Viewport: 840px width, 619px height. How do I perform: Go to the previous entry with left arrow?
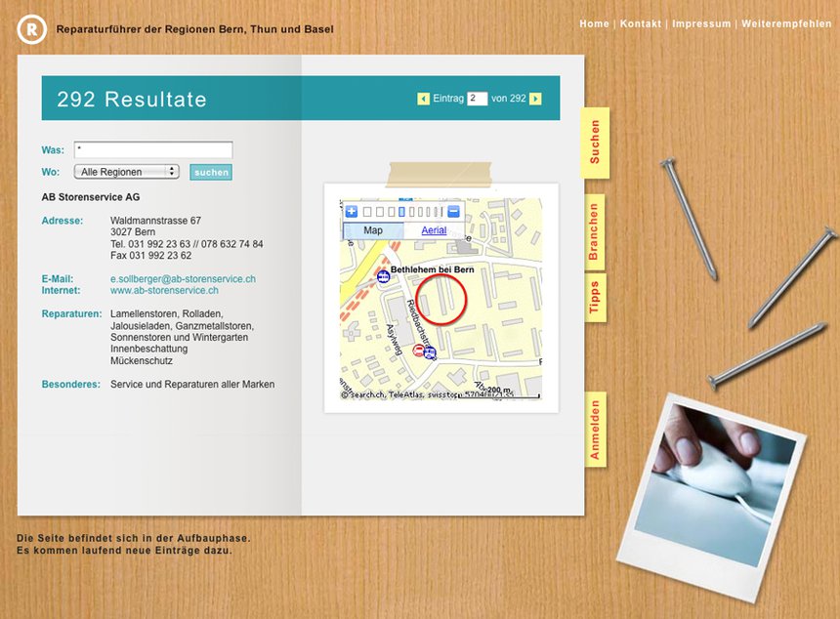[423, 99]
